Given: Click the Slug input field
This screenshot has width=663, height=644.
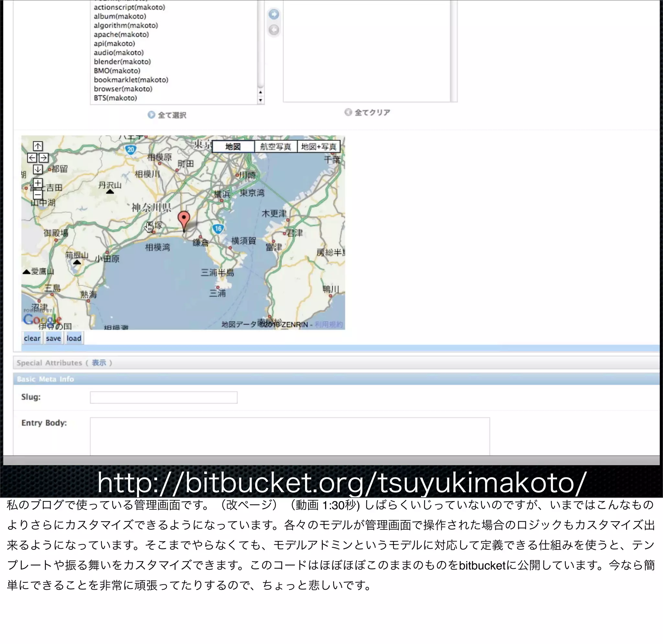Looking at the screenshot, I should (x=164, y=397).
